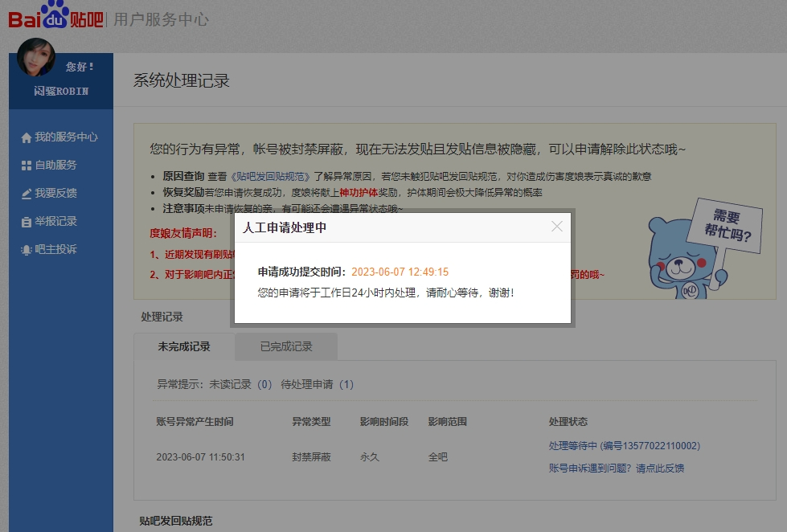Close the 人工申请处理中 dialog

[x=557, y=227]
